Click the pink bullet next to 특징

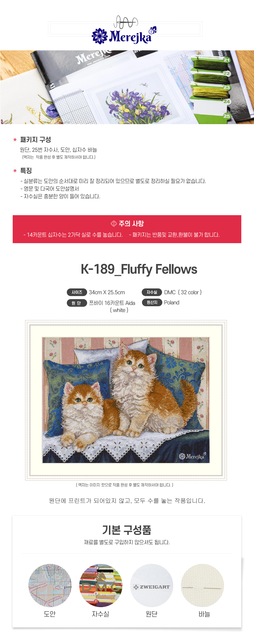(x=15, y=171)
